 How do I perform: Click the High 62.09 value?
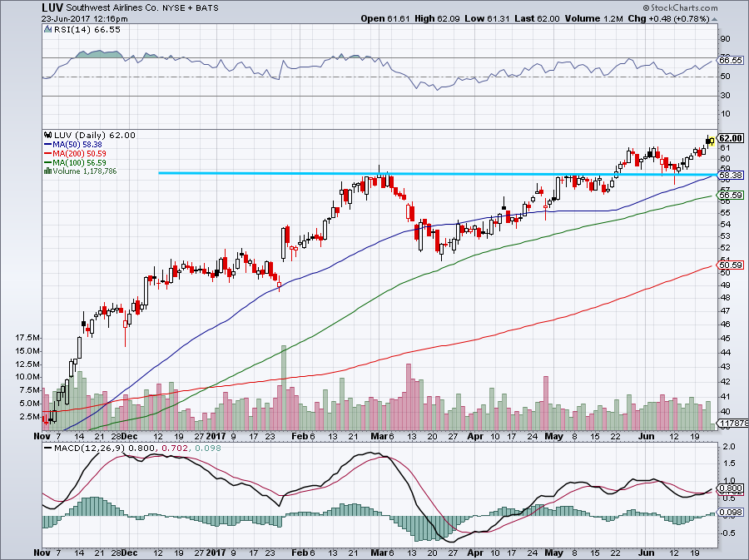click(437, 18)
